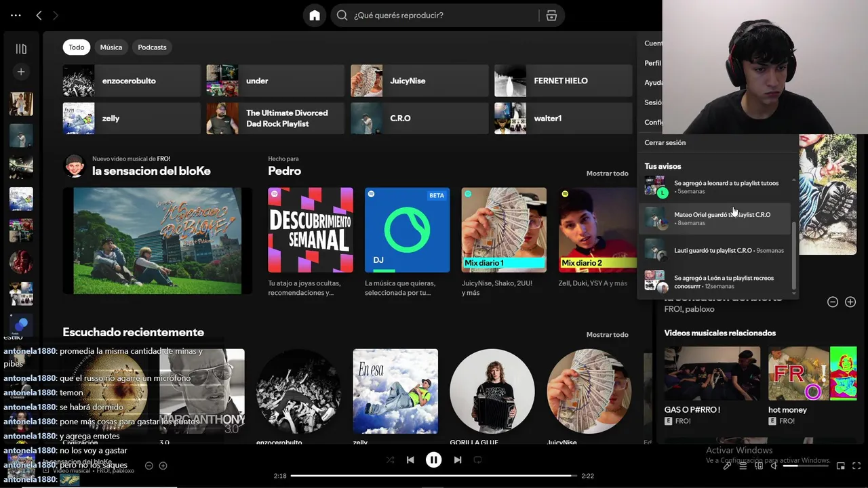Open the JuicyNise shortcut card

click(x=419, y=81)
